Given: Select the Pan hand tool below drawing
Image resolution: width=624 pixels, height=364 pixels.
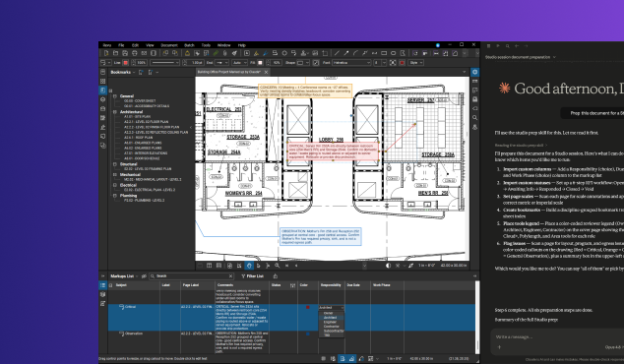Looking at the screenshot, I should pyautogui.click(x=249, y=266).
